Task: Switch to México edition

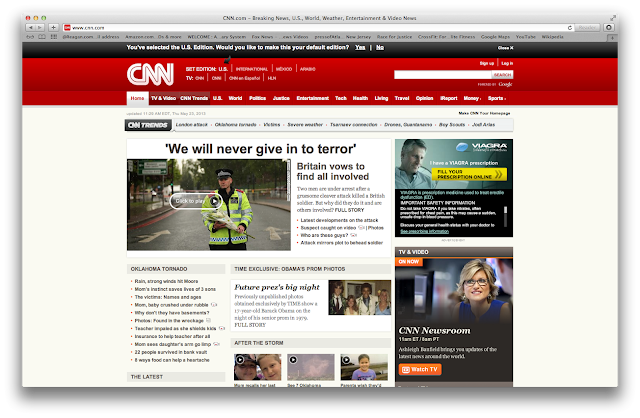Action: pyautogui.click(x=284, y=69)
